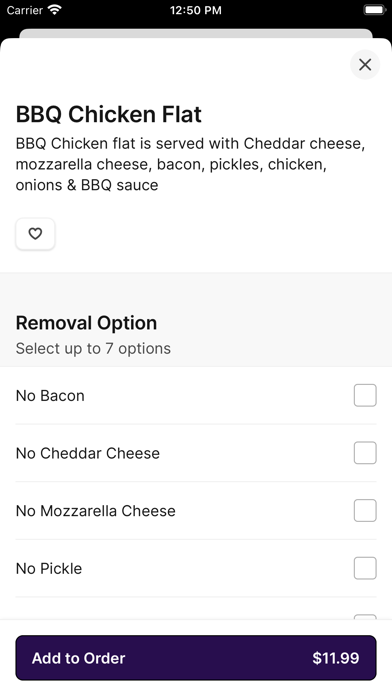This screenshot has width=392, height=696.
Task: Tap the No Mozzarella Cheese row label
Action: [x=96, y=511]
